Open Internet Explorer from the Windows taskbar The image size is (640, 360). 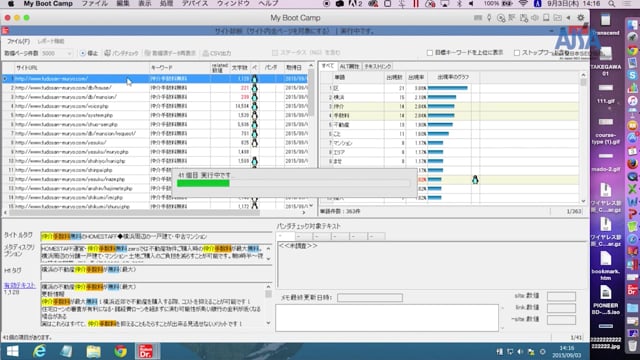(39, 351)
